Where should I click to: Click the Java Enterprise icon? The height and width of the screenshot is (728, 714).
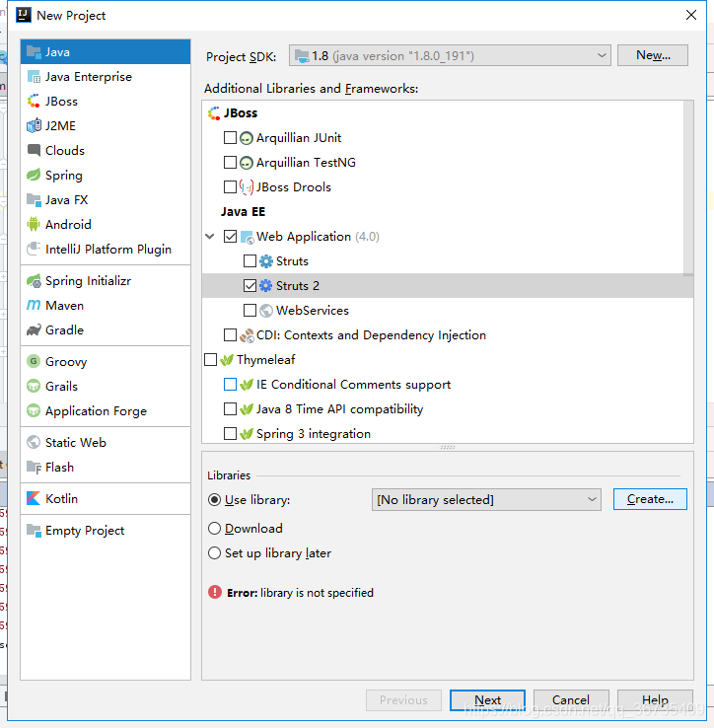pyautogui.click(x=34, y=77)
